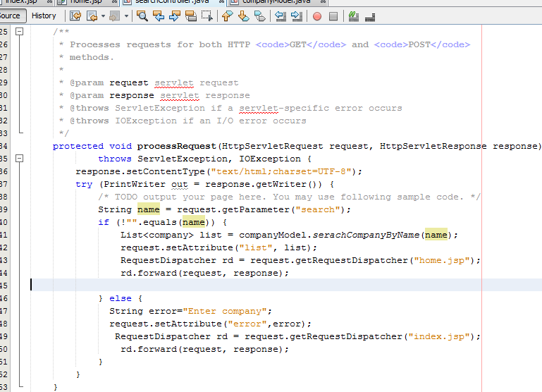This screenshot has width=542, height=392.
Task: Click the "Enter company" string literal
Action: pyautogui.click(x=225, y=311)
